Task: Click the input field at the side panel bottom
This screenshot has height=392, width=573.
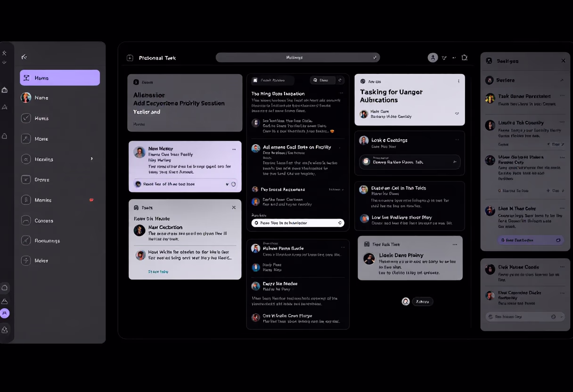Action: point(525,317)
